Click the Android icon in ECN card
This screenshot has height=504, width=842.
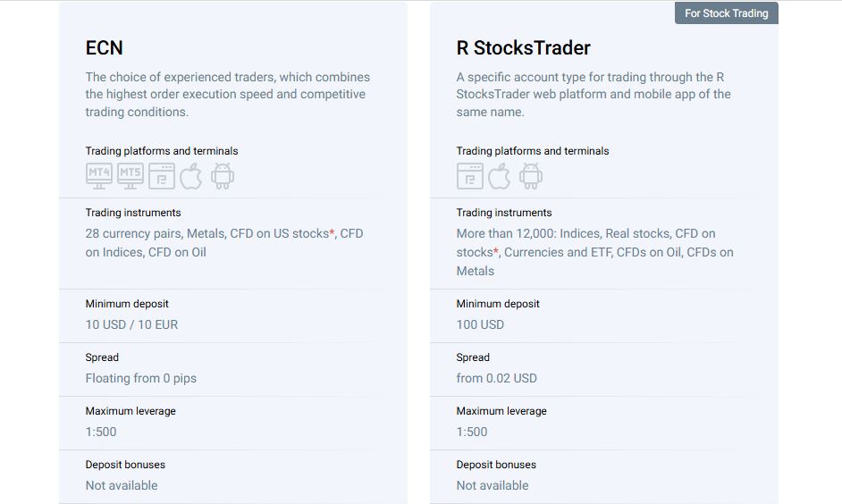[223, 176]
